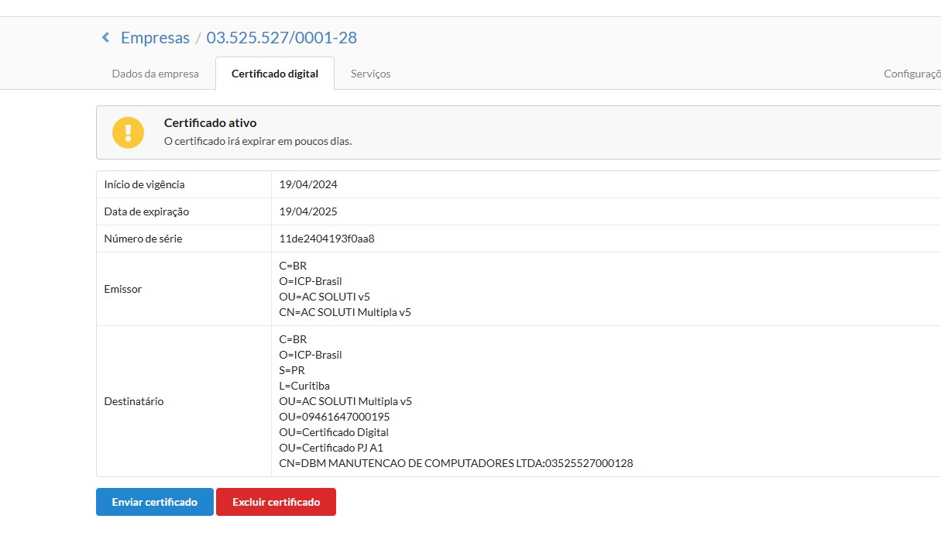Click the OU=09461647000195 recipient line
Viewport: 941px width, 560px height.
pos(335,417)
